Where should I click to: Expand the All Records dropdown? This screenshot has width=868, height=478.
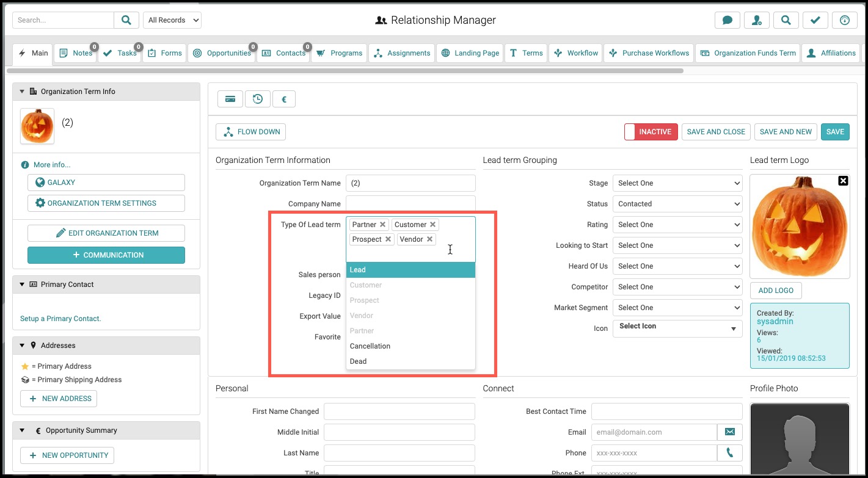[x=172, y=20]
